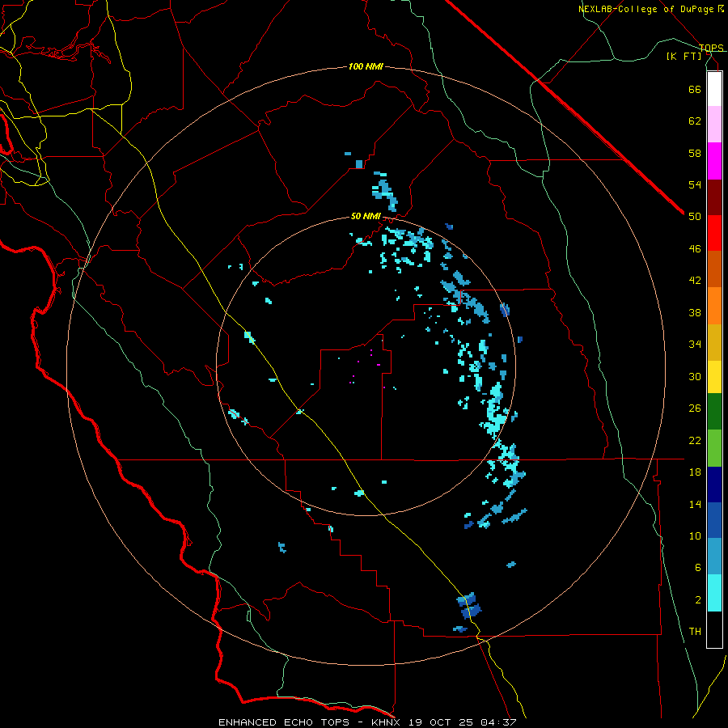
Task: Click the 50 value on the height legend
Action: coord(695,217)
